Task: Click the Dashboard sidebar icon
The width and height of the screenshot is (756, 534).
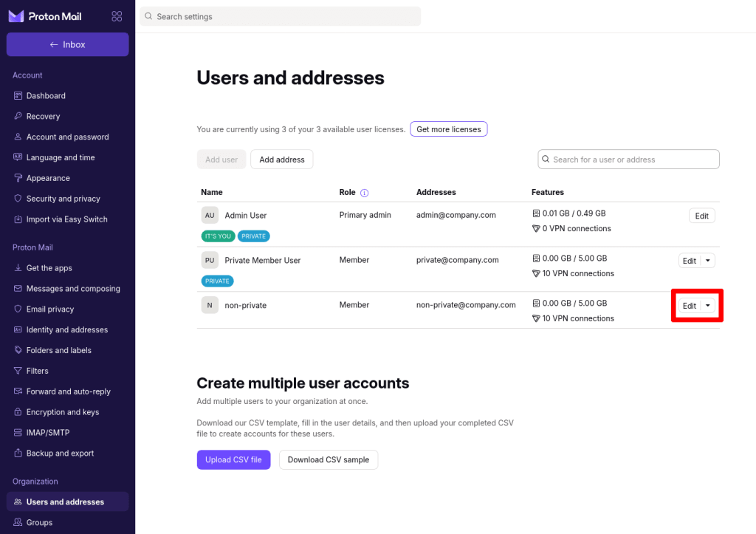Action: point(18,95)
